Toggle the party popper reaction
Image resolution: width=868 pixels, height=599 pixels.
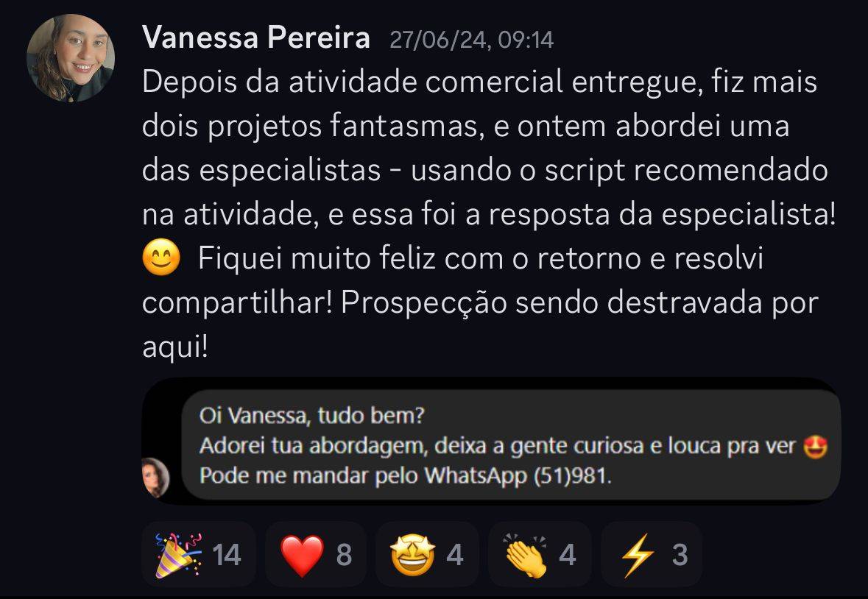[199, 555]
